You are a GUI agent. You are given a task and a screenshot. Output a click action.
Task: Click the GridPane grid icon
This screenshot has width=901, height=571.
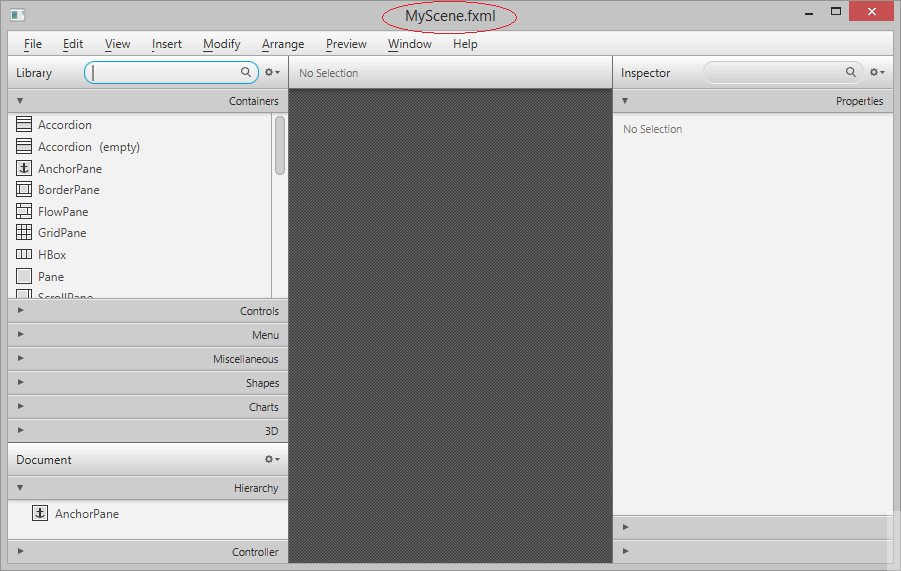click(x=24, y=232)
